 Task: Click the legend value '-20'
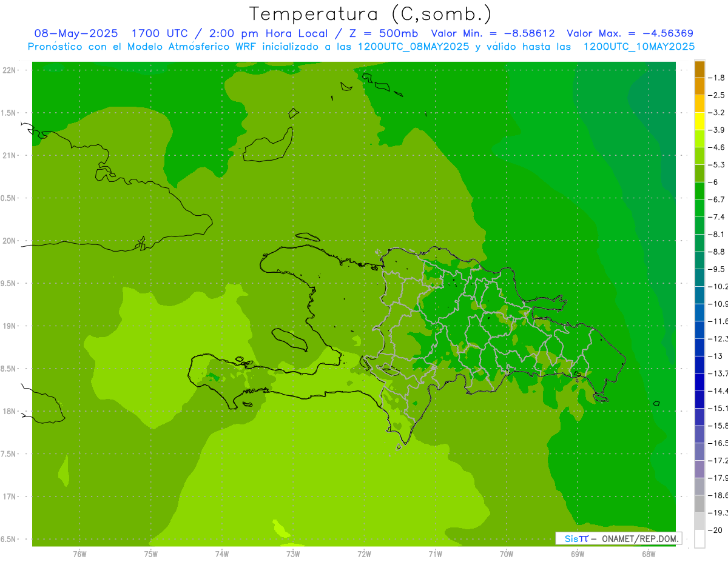pyautogui.click(x=716, y=530)
